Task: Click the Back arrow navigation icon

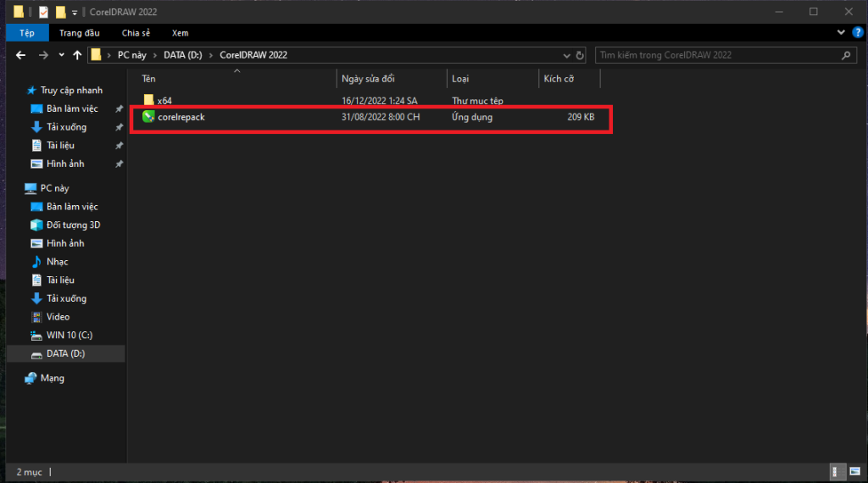Action: tap(21, 55)
